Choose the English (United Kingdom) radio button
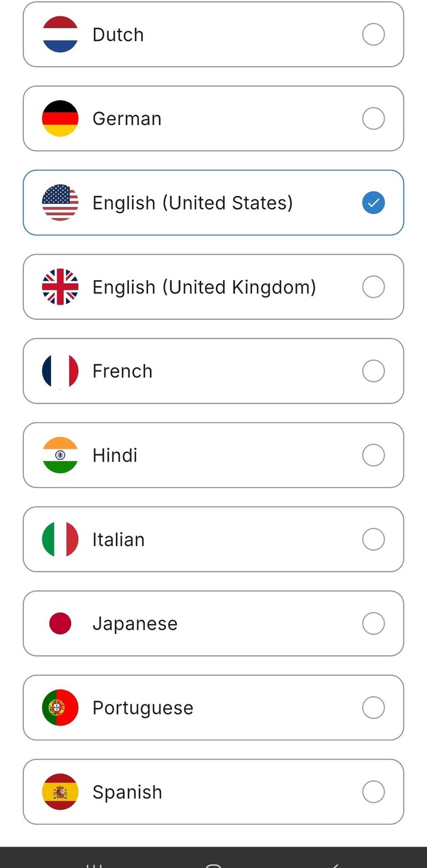Viewport: 427px width, 868px height. coord(373,287)
